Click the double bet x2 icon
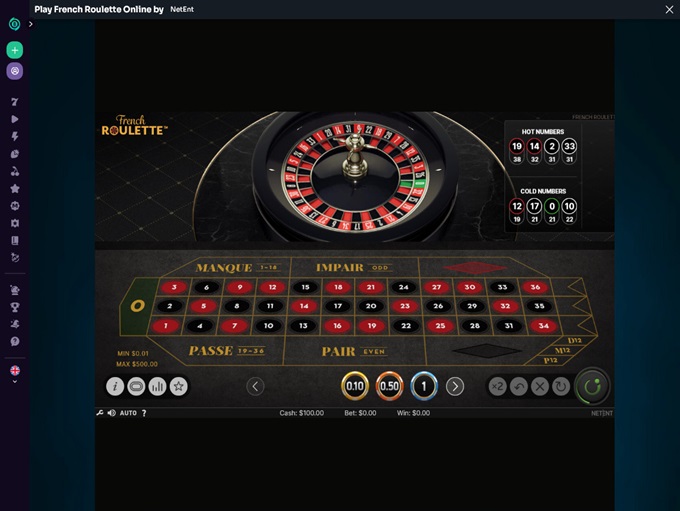The image size is (680, 511). pos(497,386)
